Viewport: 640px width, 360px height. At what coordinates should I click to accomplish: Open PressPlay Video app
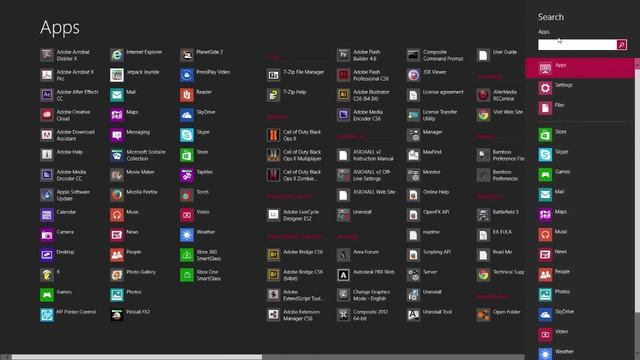205,75
